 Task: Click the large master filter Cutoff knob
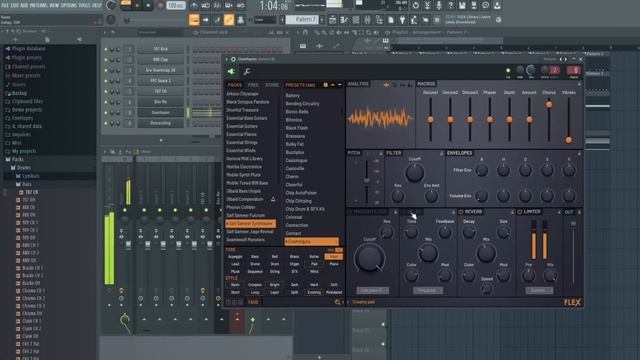[369, 259]
